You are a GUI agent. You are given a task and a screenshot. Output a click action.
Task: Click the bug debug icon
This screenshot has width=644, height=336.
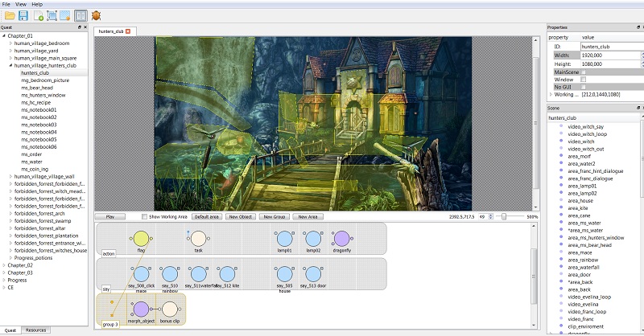point(96,16)
